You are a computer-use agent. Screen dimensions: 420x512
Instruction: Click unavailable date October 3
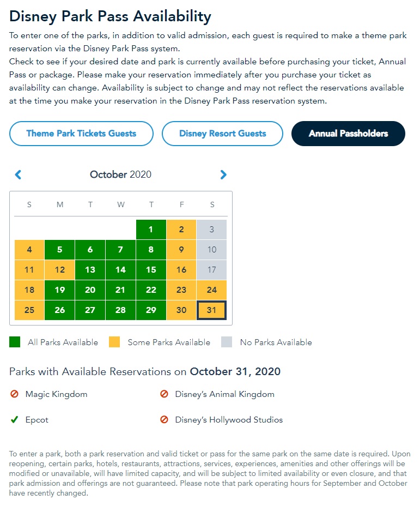(x=212, y=230)
